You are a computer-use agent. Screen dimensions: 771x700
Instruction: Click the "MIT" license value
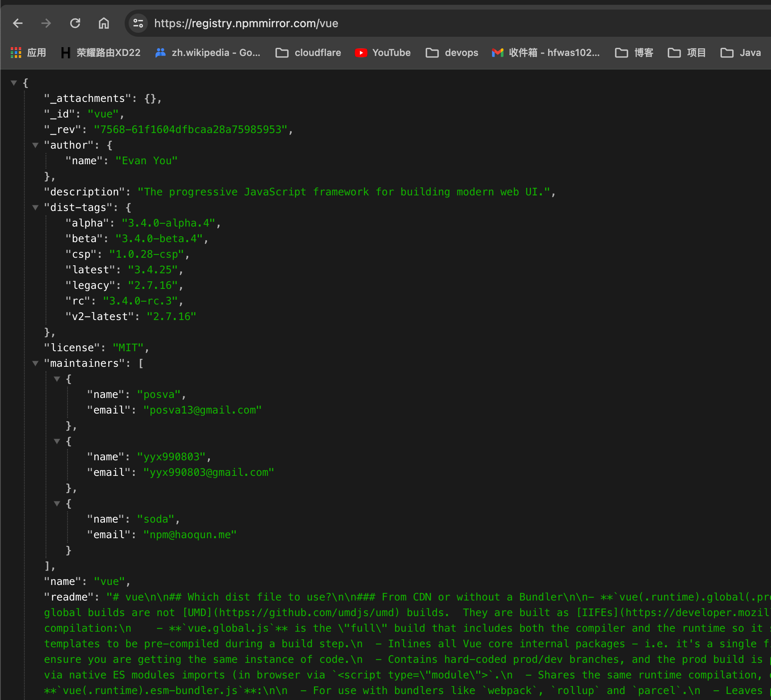128,348
